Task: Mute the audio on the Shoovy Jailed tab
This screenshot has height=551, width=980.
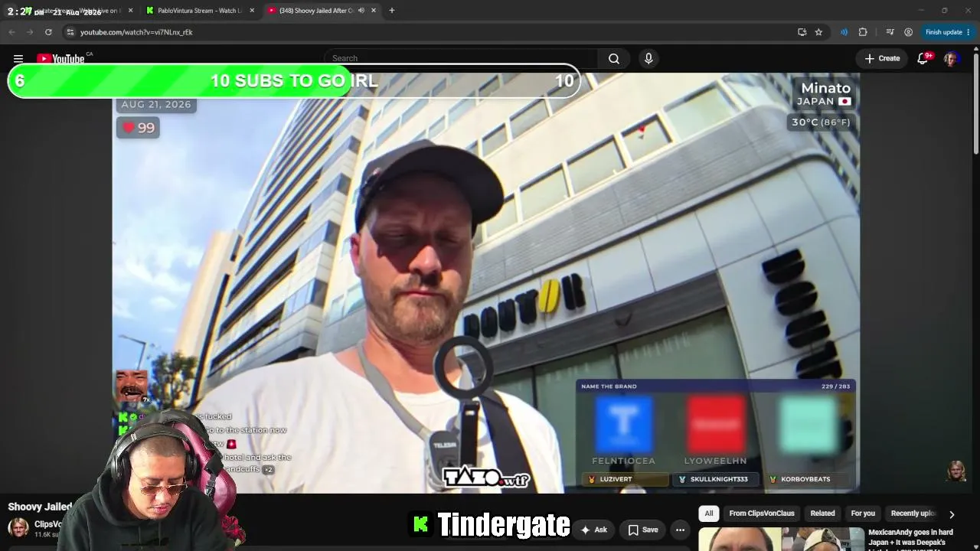Action: coord(361,11)
